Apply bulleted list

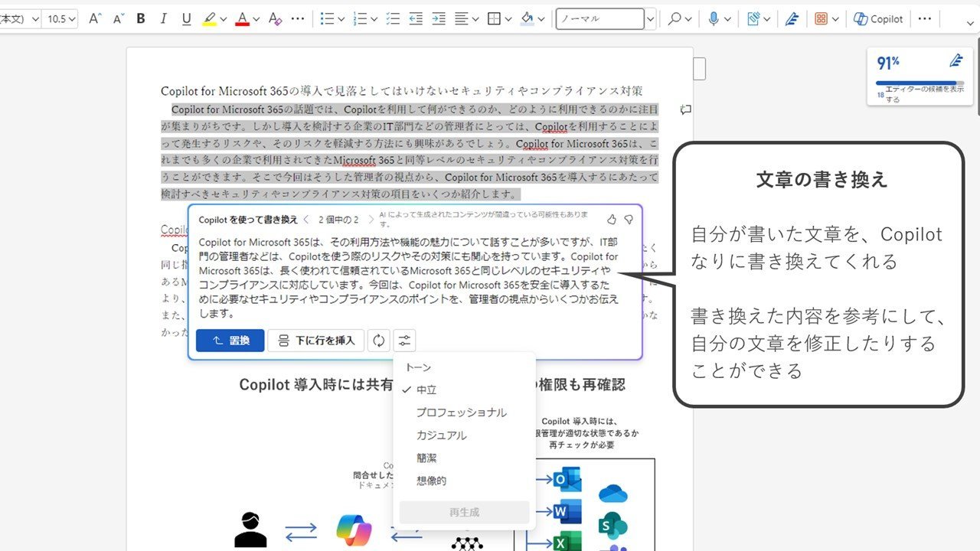328,18
